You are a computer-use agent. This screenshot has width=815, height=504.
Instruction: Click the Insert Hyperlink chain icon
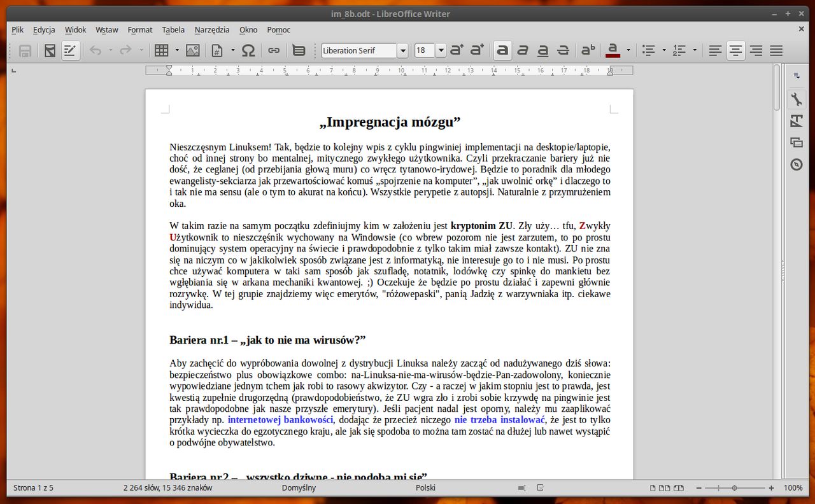(274, 50)
